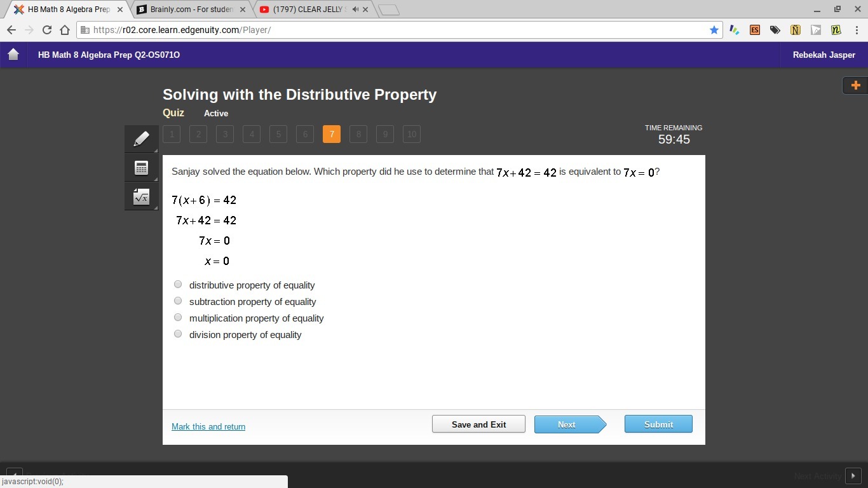Select the HB Math 8 Algebra Prep tab
868x488 pixels.
pos(69,10)
